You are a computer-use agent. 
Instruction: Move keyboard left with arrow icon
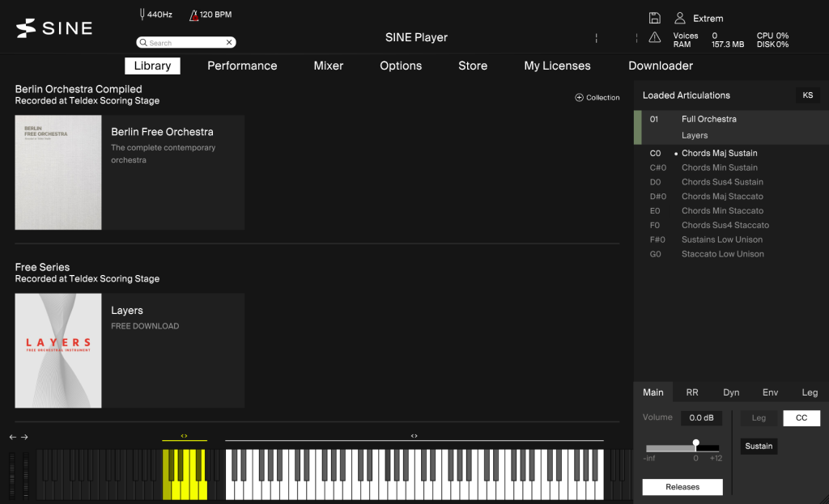13,437
